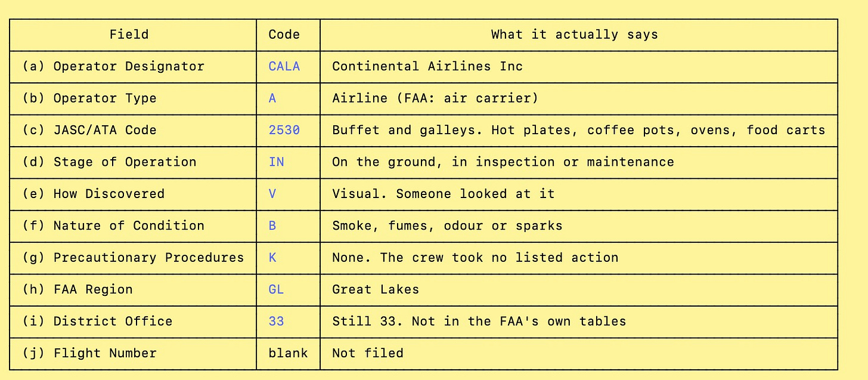
Task: Click the Field column header
Action: 133,35
